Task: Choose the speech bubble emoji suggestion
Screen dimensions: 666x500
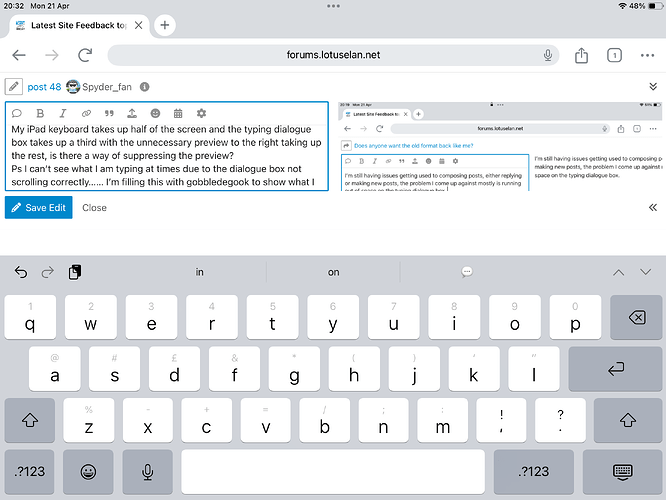Action: tap(467, 272)
